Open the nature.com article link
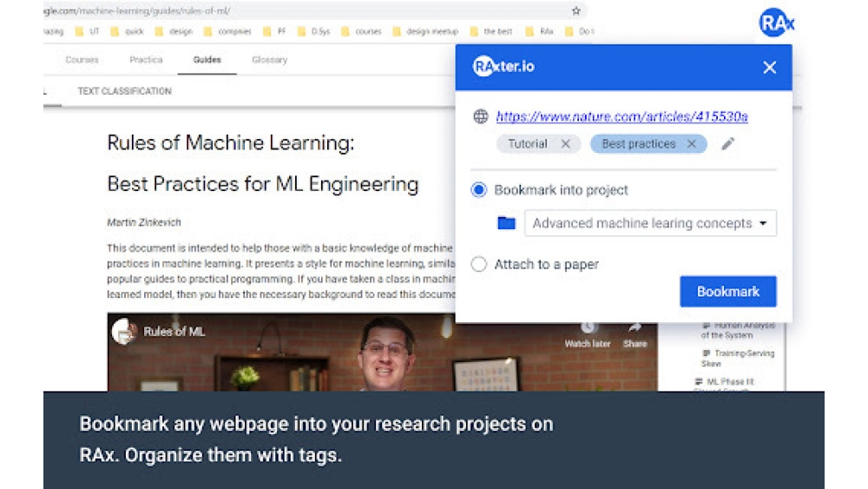Viewport: 868px width, 489px height. coord(621,116)
